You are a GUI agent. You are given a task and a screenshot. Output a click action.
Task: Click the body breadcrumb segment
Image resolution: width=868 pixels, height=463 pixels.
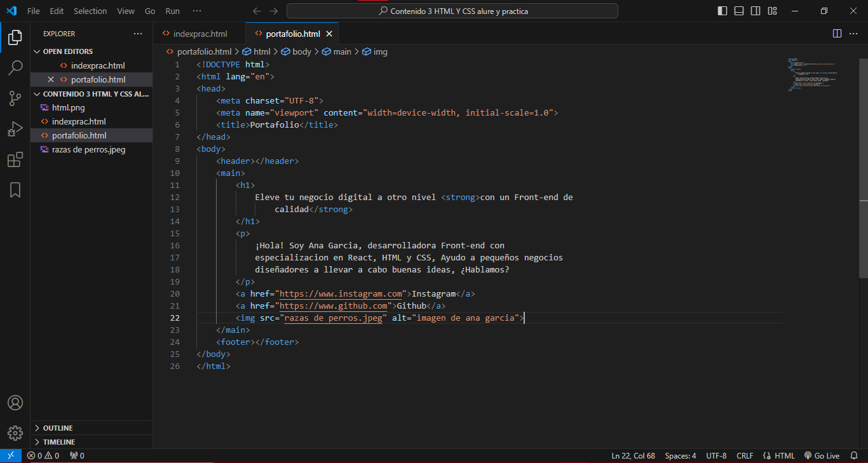coord(297,51)
